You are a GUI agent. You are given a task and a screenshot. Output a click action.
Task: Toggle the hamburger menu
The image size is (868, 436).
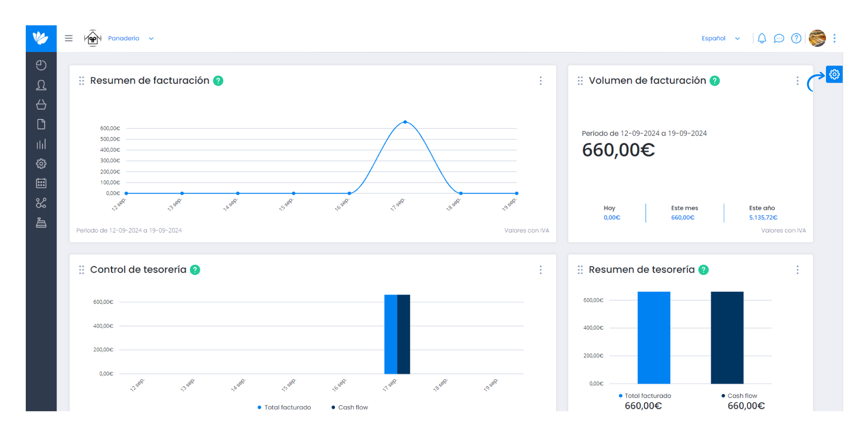(69, 38)
